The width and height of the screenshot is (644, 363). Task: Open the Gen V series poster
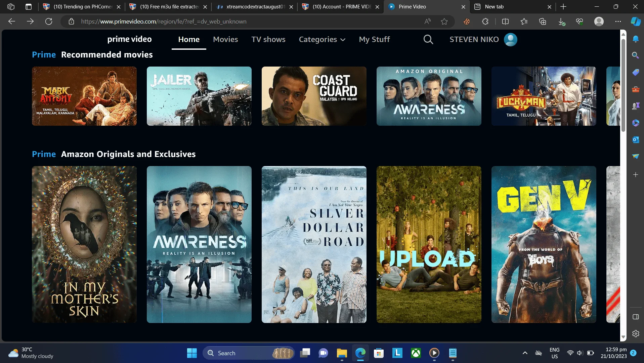coord(544,244)
